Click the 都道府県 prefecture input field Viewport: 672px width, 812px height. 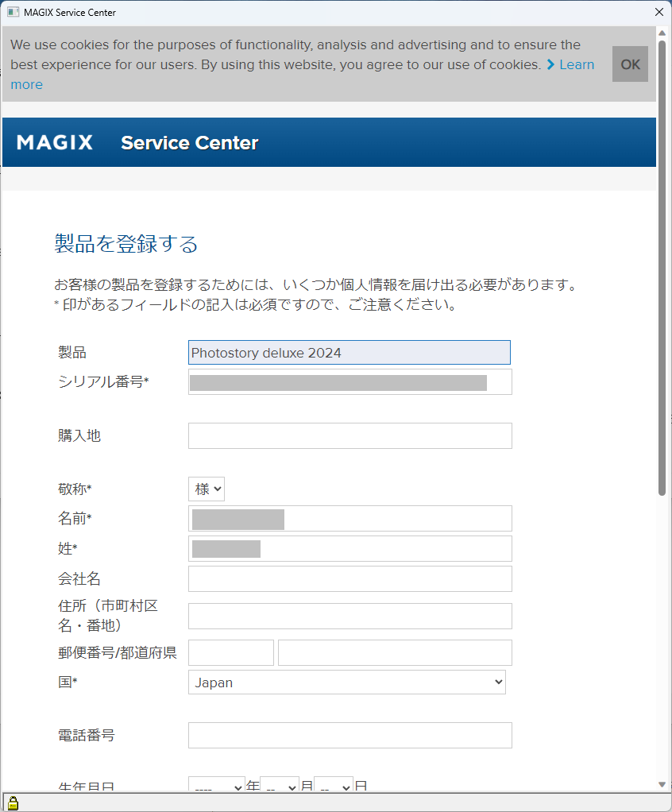395,652
